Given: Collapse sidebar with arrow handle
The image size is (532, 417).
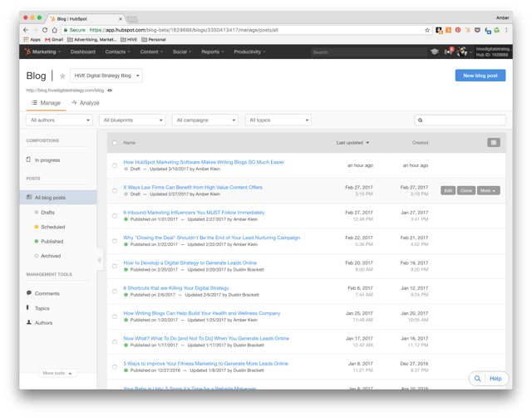Looking at the screenshot, I should click(x=100, y=260).
